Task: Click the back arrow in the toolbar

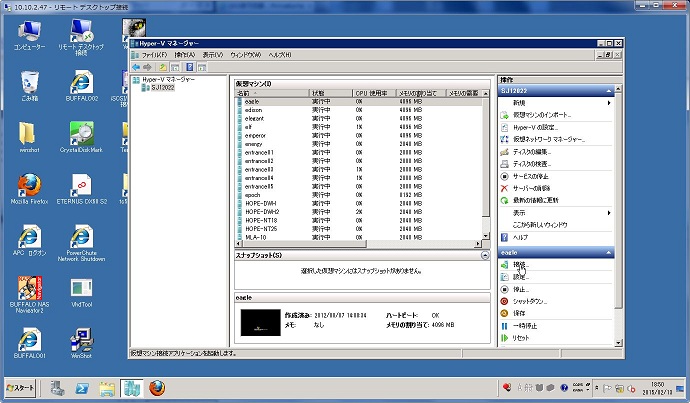Action: point(136,67)
